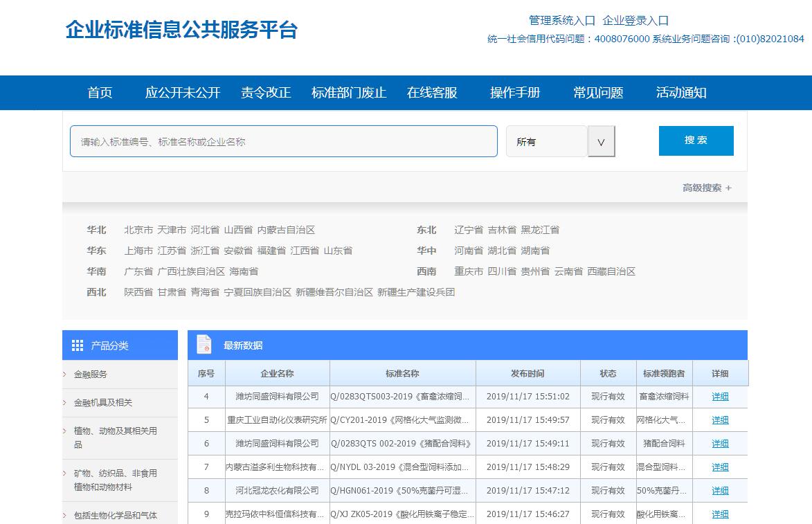Click the 企业登录入口 link
The height and width of the screenshot is (524, 812).
(x=635, y=21)
